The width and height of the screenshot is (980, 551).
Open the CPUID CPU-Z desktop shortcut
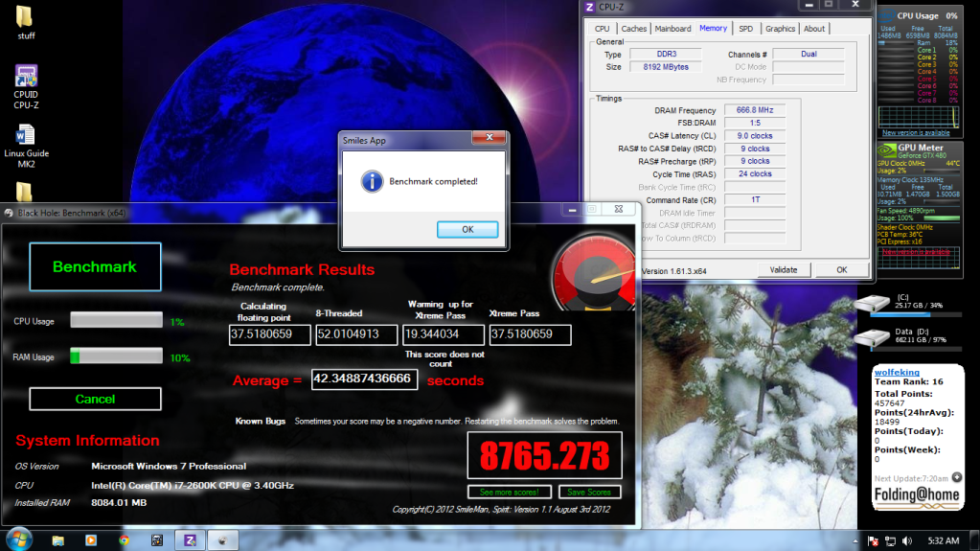[x=26, y=87]
